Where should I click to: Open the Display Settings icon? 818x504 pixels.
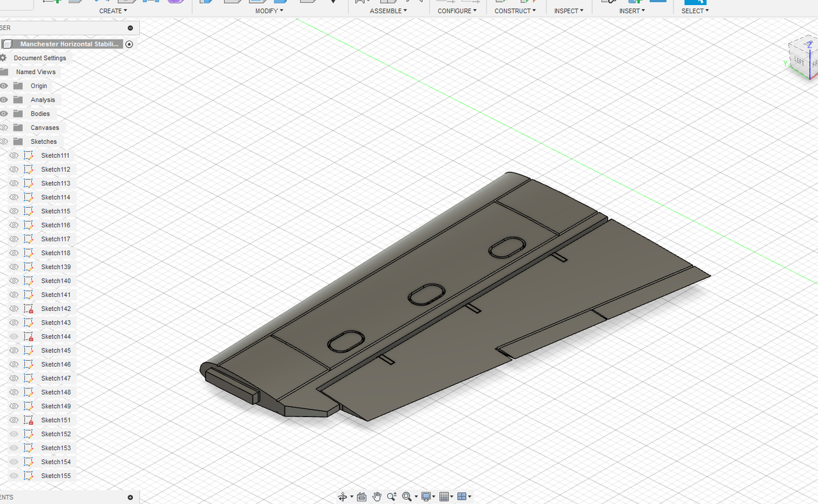(x=427, y=496)
